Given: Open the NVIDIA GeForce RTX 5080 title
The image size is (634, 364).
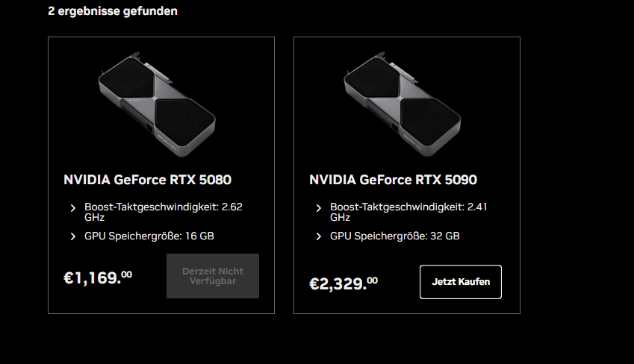Looking at the screenshot, I should (147, 180).
